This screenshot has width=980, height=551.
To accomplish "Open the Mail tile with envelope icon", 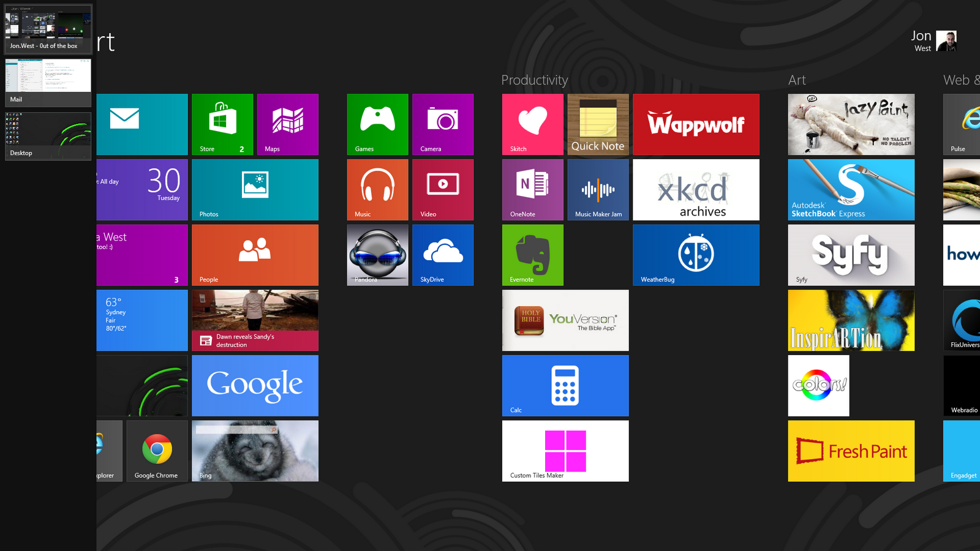I will point(142,124).
